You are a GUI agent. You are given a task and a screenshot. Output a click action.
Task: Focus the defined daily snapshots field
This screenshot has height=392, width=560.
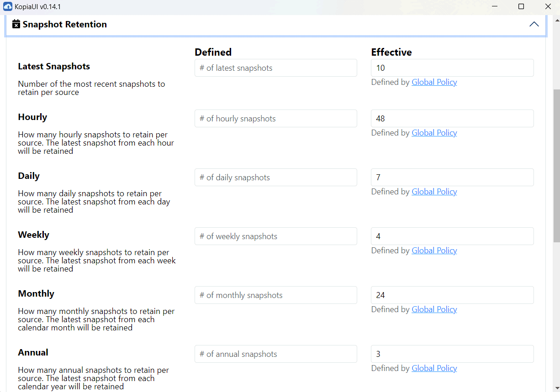pos(275,178)
